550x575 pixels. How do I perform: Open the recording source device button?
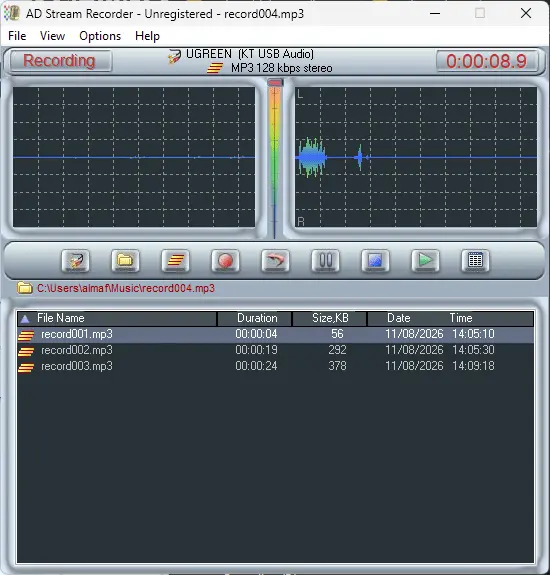(x=76, y=261)
